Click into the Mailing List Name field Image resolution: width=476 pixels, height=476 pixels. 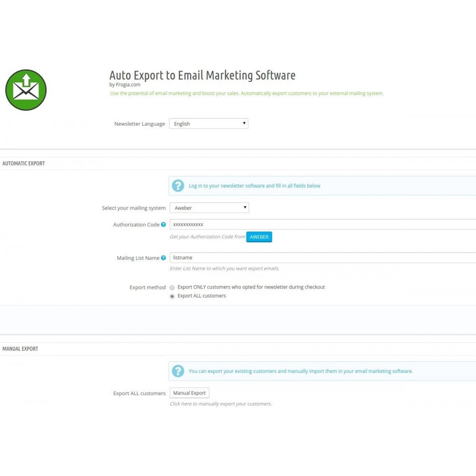pyautogui.click(x=323, y=258)
